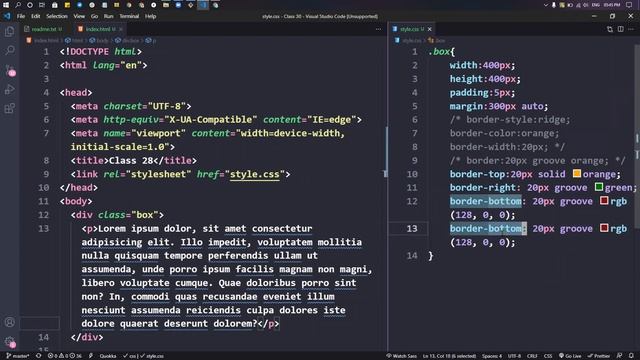Change indentation via Spaces: 4

click(x=492, y=356)
